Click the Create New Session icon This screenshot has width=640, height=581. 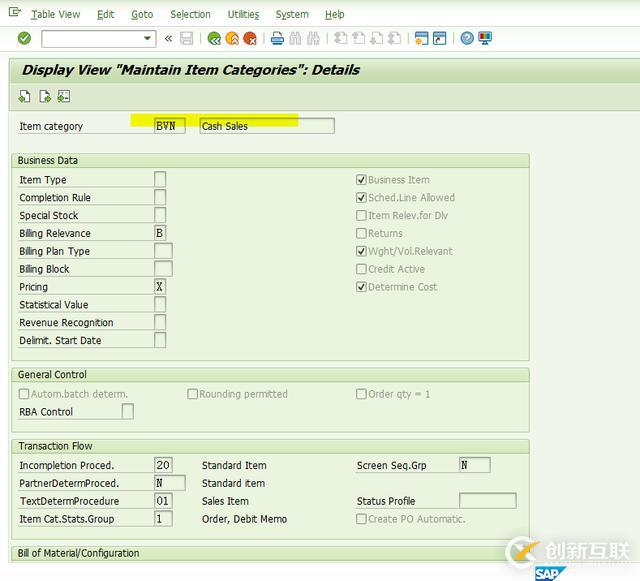click(421, 39)
